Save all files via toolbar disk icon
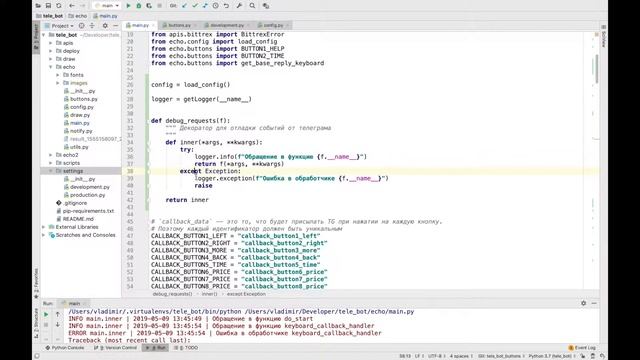The width and height of the screenshot is (640, 360). pyautogui.click(x=48, y=6)
